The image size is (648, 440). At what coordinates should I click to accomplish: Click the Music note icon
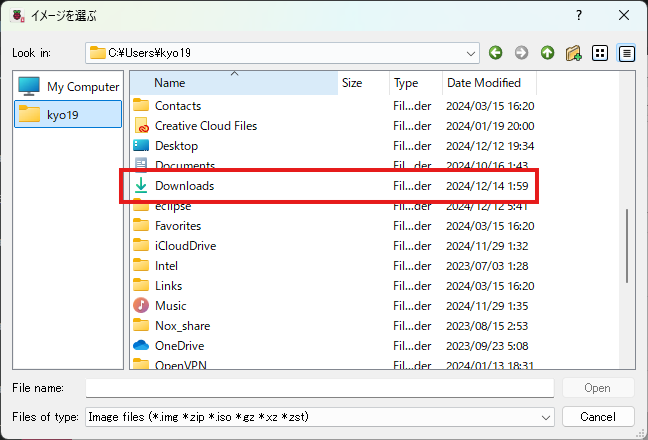pyautogui.click(x=141, y=305)
